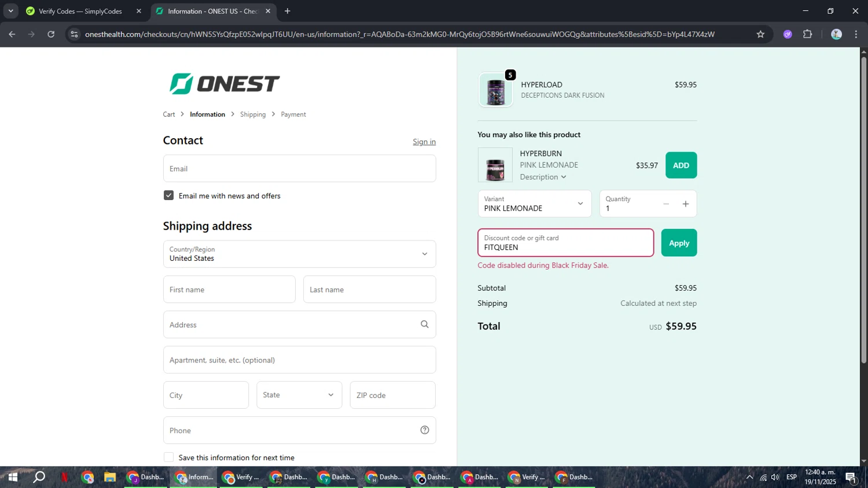Check Save this information for next time
Viewport: 868px width, 488px height.
[x=168, y=457]
